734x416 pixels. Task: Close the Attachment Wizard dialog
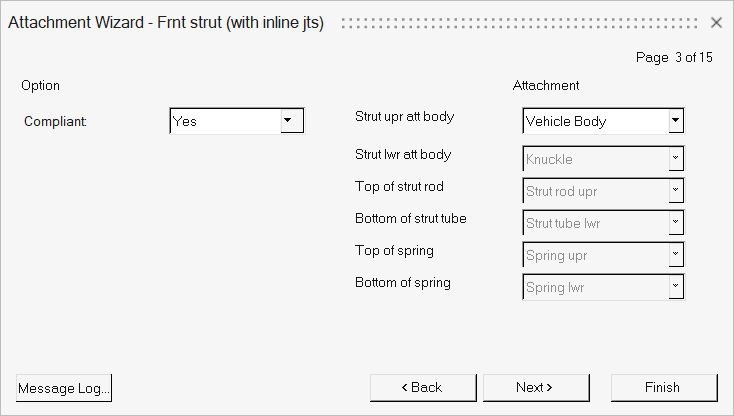click(716, 22)
